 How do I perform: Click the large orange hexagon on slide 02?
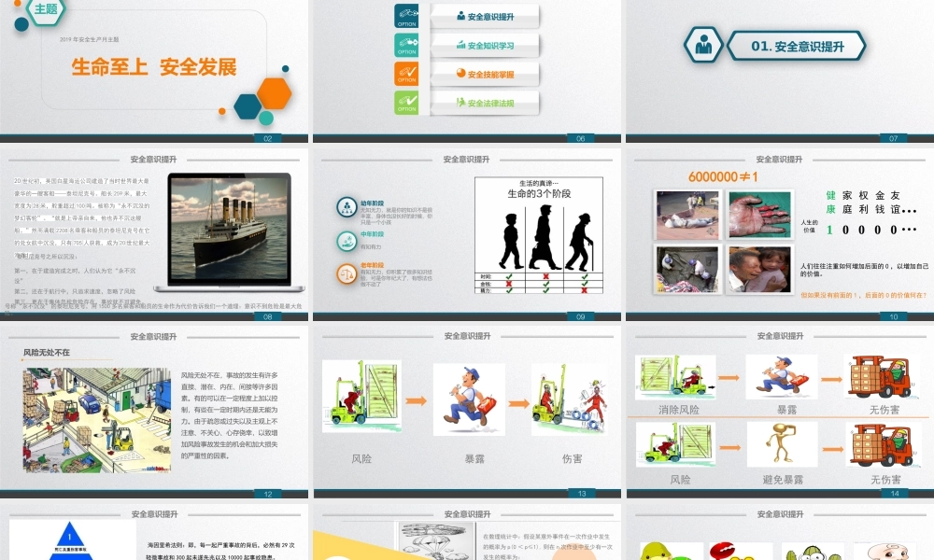(x=275, y=93)
